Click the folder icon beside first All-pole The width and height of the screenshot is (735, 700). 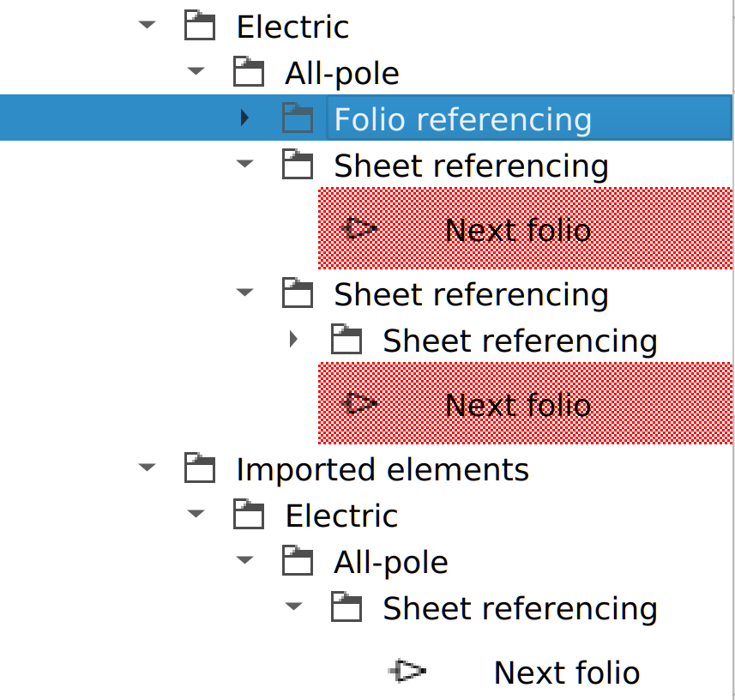tap(248, 73)
